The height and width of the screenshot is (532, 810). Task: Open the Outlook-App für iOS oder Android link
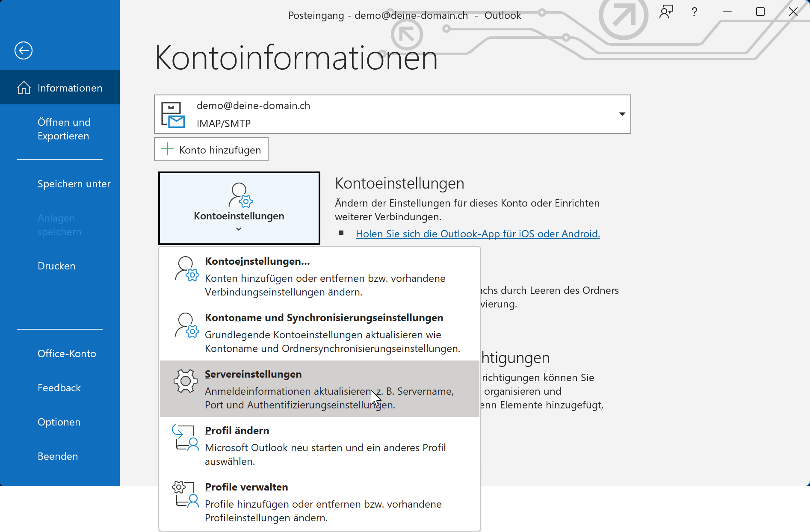478,234
